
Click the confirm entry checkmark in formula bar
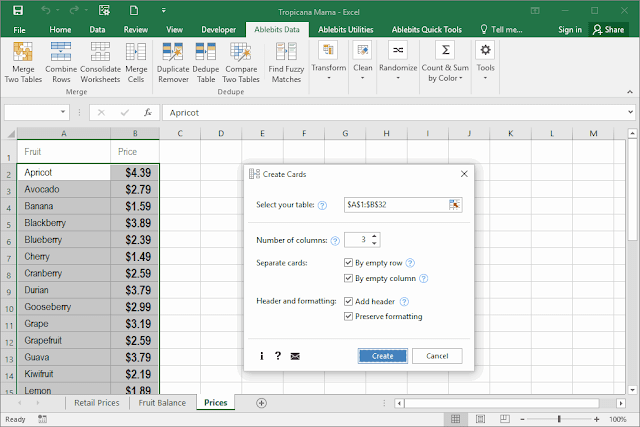[x=125, y=112]
